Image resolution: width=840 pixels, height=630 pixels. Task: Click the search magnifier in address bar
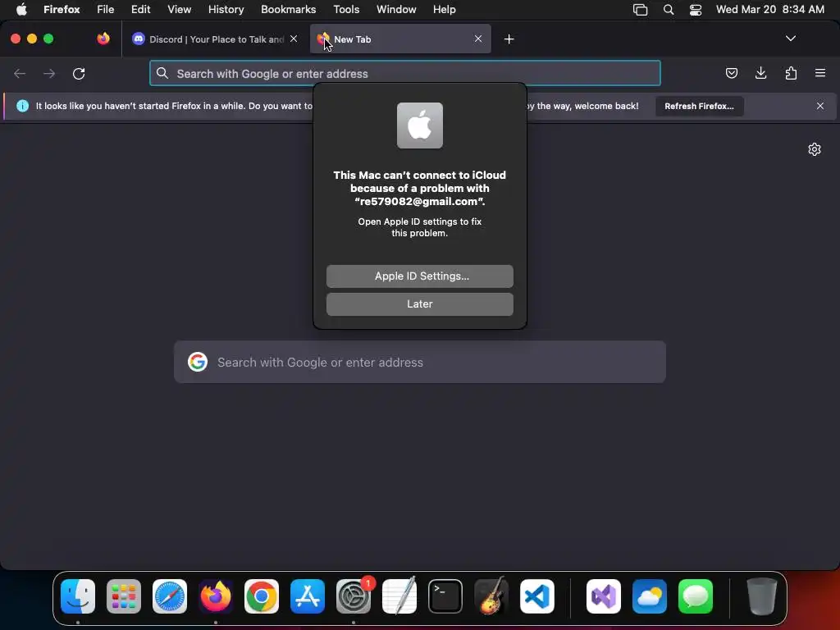coord(162,73)
